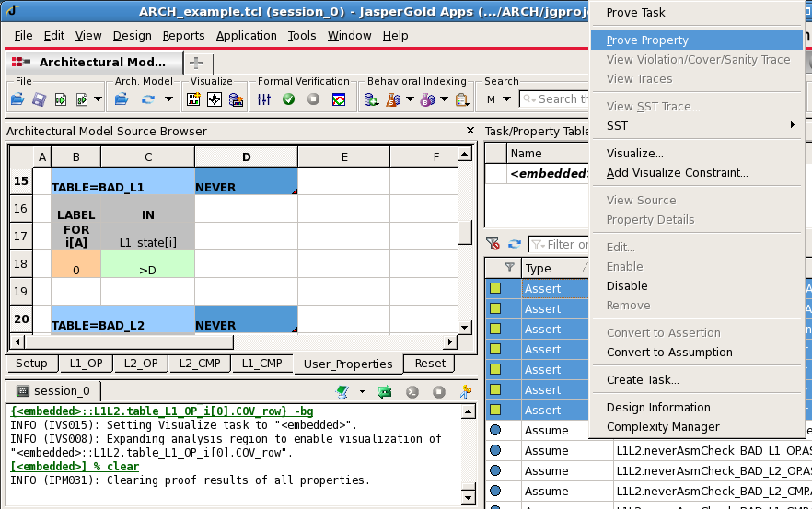Image resolution: width=812 pixels, height=509 pixels.
Task: Click the console clear brush icon
Action: (342, 392)
